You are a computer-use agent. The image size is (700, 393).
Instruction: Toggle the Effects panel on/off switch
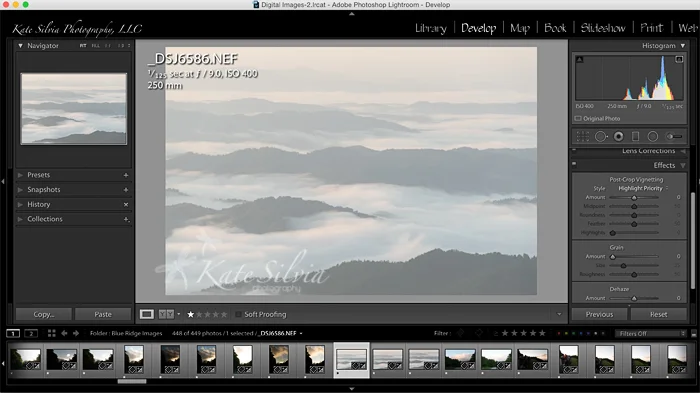(x=574, y=164)
